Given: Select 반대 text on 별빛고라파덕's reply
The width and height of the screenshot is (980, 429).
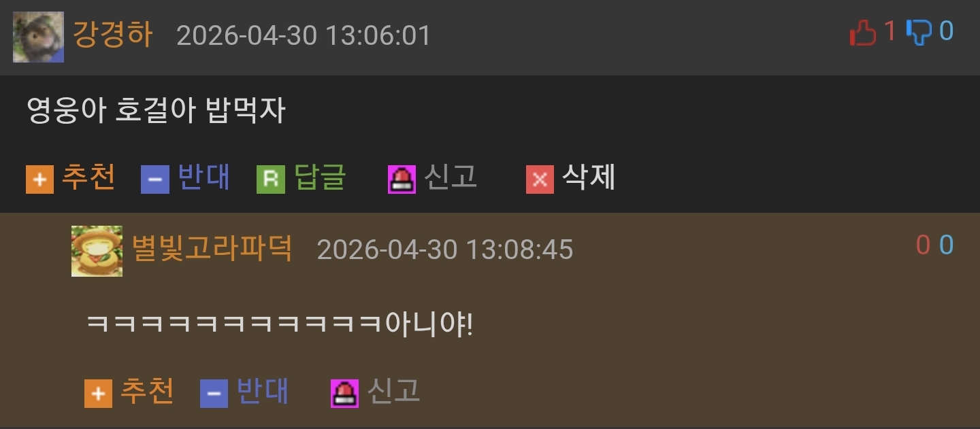Looking at the screenshot, I should tap(263, 392).
